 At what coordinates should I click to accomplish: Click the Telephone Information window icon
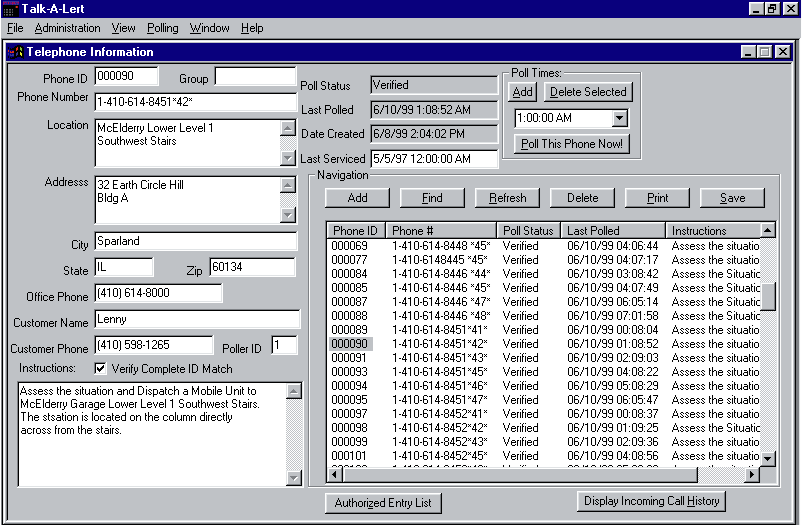click(15, 52)
